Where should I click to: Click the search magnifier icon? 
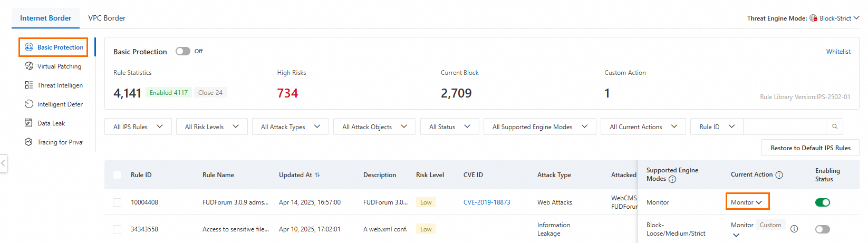[x=835, y=127]
